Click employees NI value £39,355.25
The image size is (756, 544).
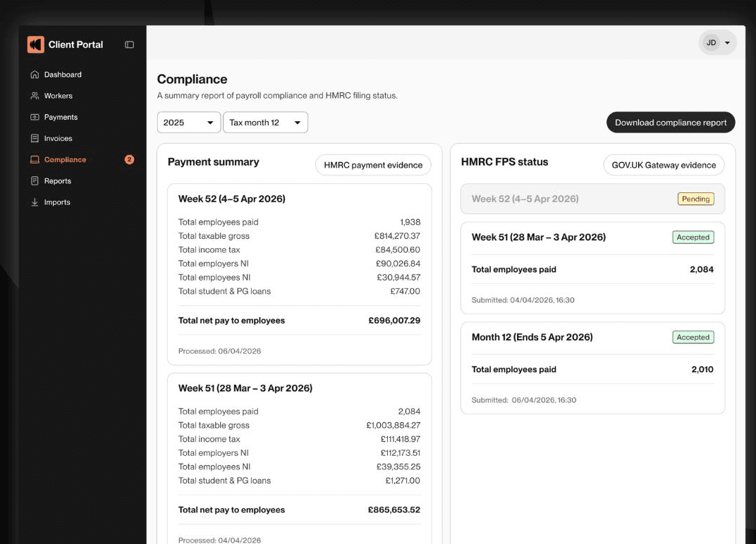398,467
